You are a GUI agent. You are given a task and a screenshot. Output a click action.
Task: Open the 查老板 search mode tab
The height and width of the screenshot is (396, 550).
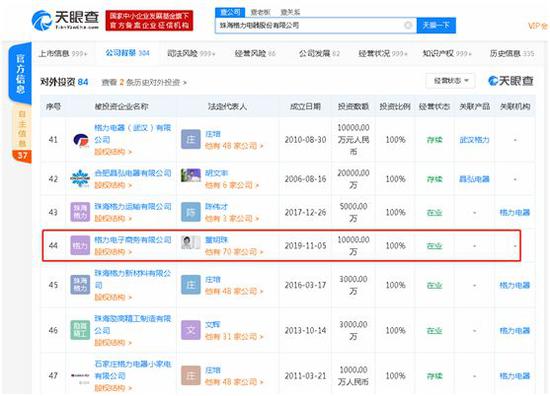pos(260,12)
